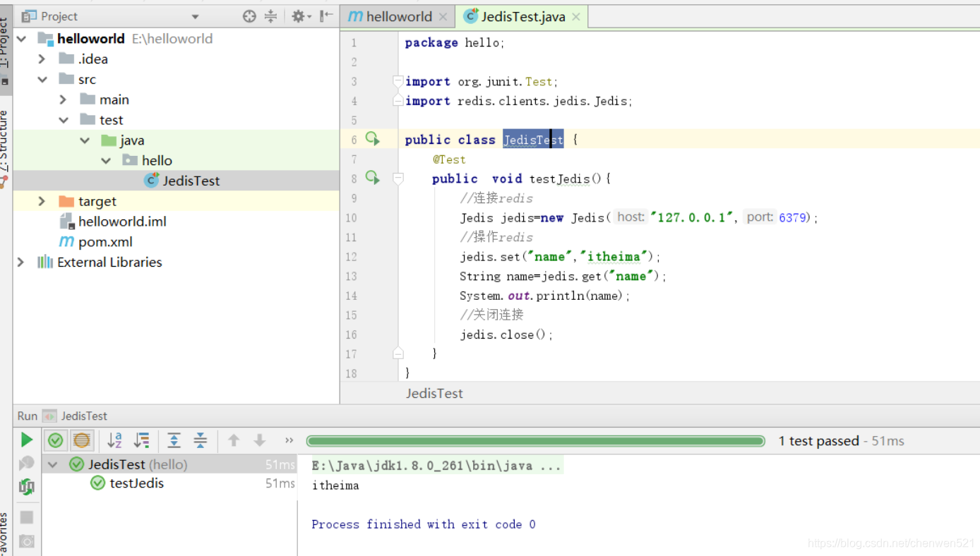Image resolution: width=980 pixels, height=556 pixels.
Task: Expand External Libraries node
Action: tap(21, 262)
